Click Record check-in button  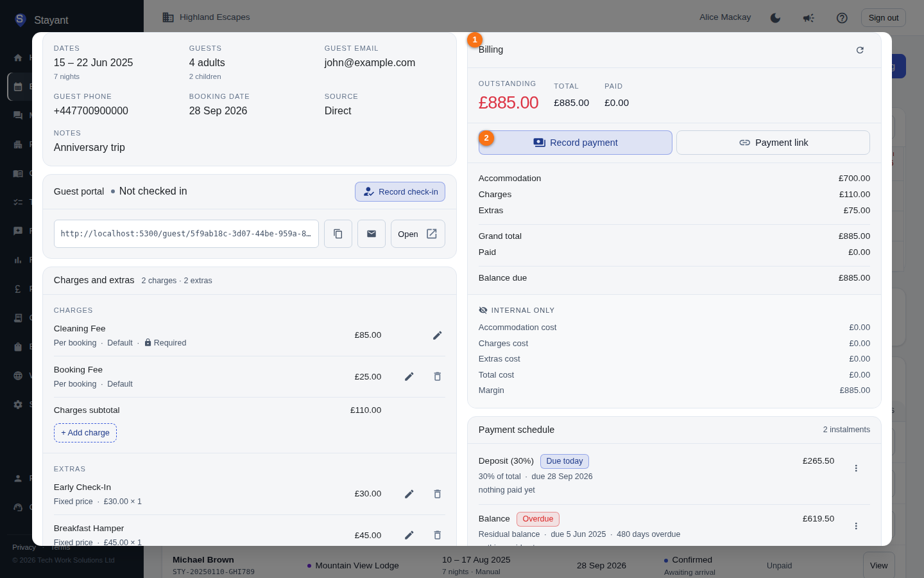tap(400, 192)
